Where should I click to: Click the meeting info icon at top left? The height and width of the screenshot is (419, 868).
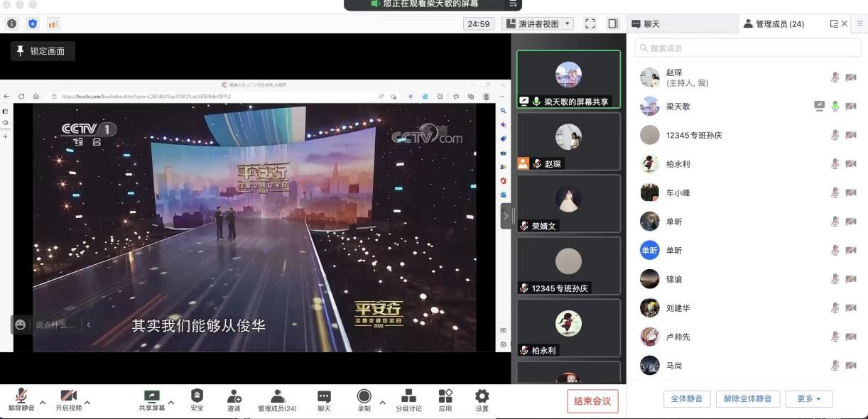12,23
